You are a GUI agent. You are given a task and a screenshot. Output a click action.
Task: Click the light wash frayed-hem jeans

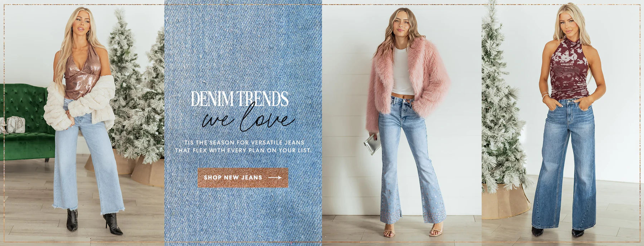tap(88, 157)
